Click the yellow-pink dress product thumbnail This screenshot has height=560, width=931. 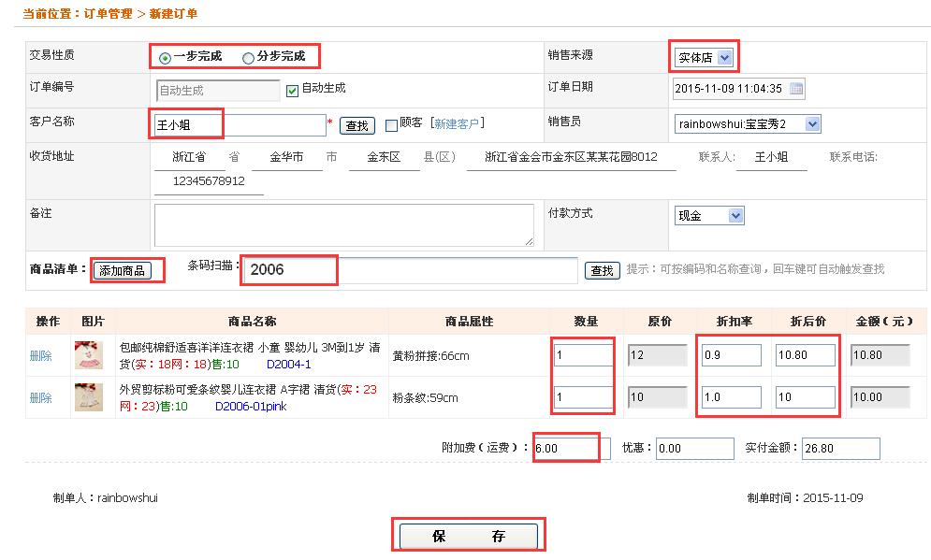89,355
